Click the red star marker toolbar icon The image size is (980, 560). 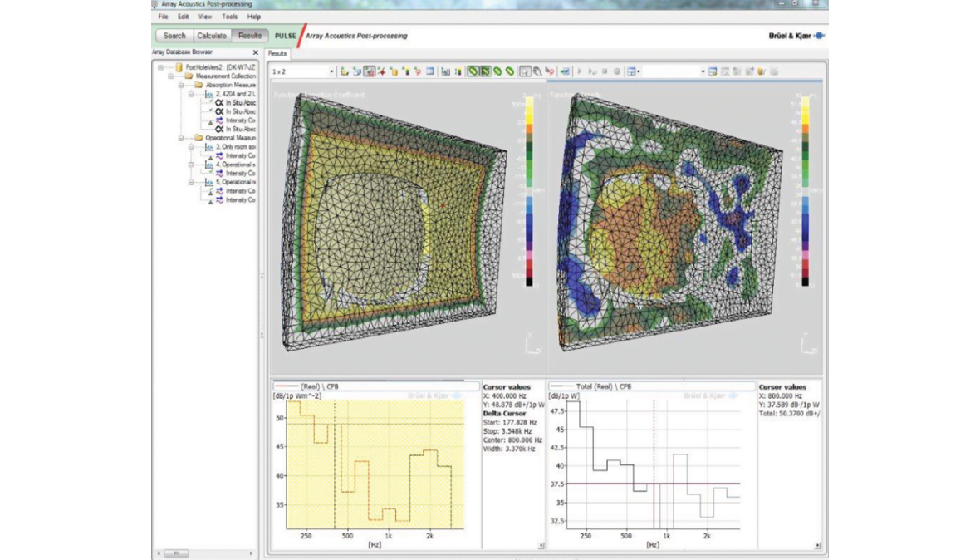click(x=381, y=71)
